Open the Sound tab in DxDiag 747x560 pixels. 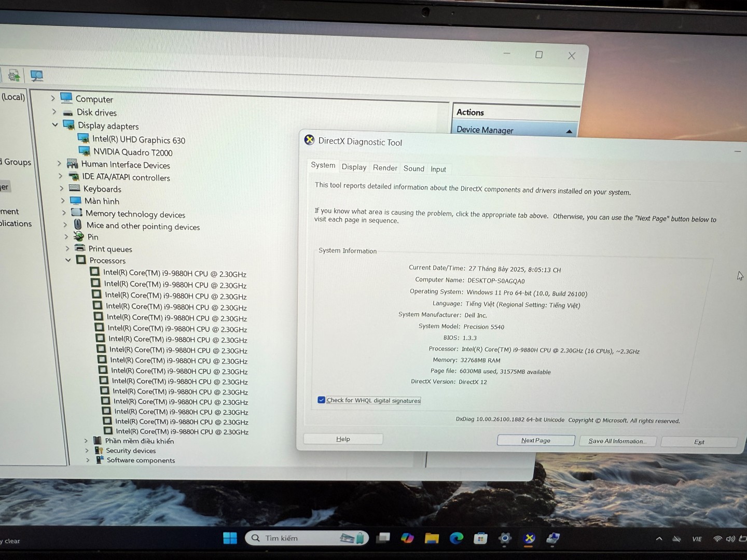coord(414,169)
